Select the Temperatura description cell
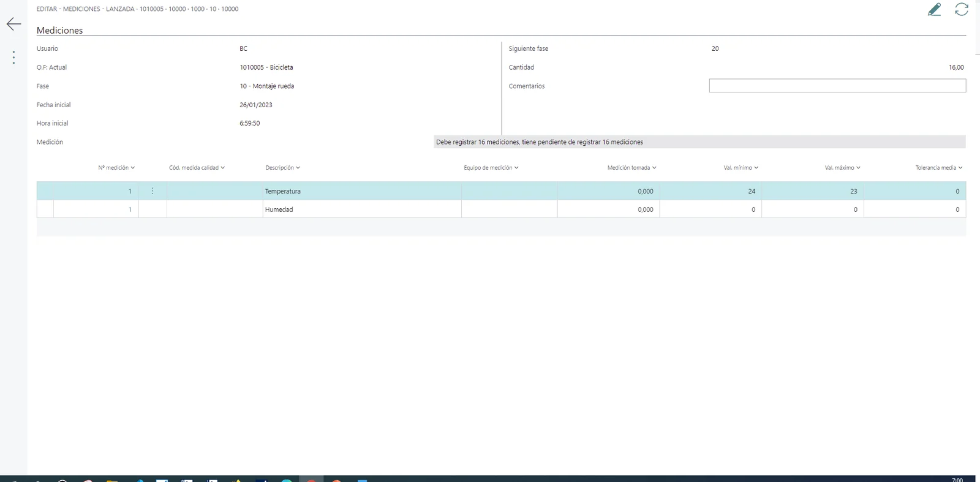The height and width of the screenshot is (482, 980). point(362,191)
